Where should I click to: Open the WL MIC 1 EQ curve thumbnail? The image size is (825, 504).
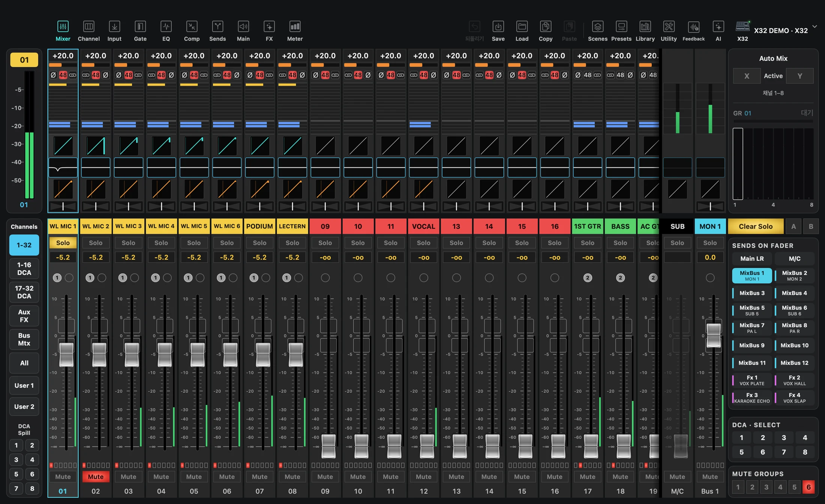(63, 168)
